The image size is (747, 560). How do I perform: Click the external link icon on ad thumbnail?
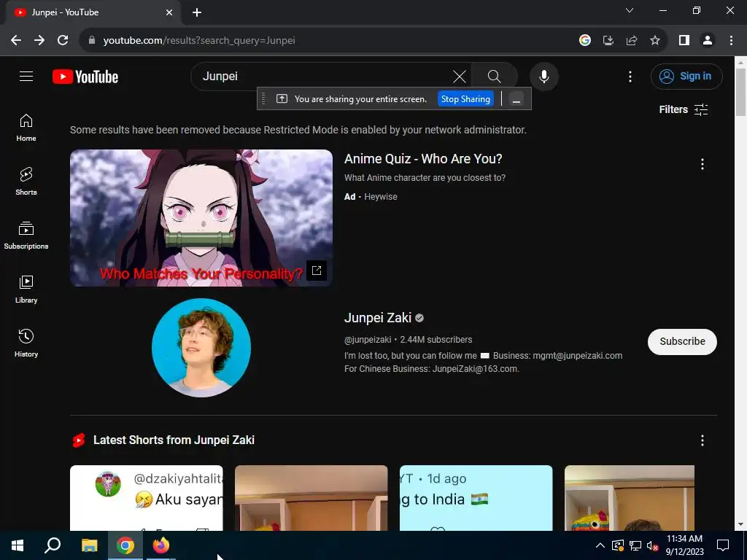317,271
